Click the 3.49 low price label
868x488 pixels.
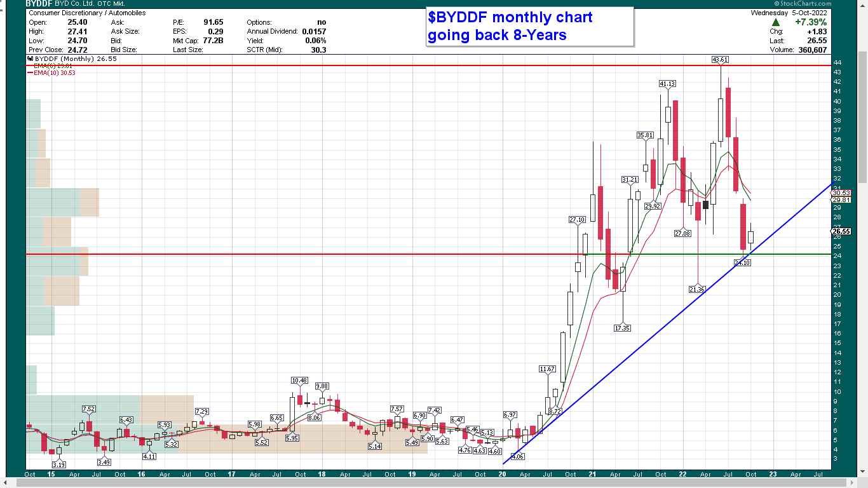point(104,461)
